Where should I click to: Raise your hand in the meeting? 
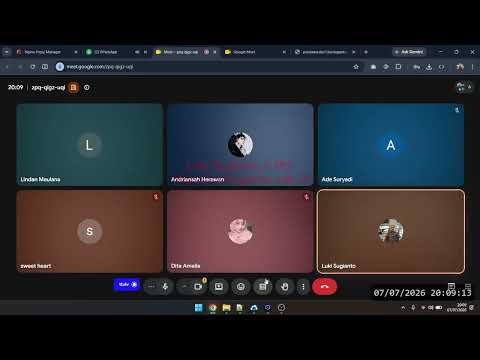tap(285, 287)
